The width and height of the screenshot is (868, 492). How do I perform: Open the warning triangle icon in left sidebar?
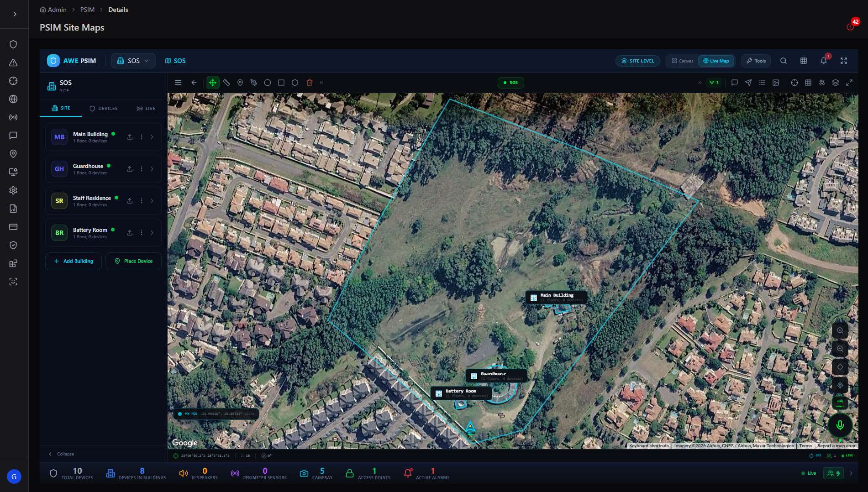click(x=13, y=63)
